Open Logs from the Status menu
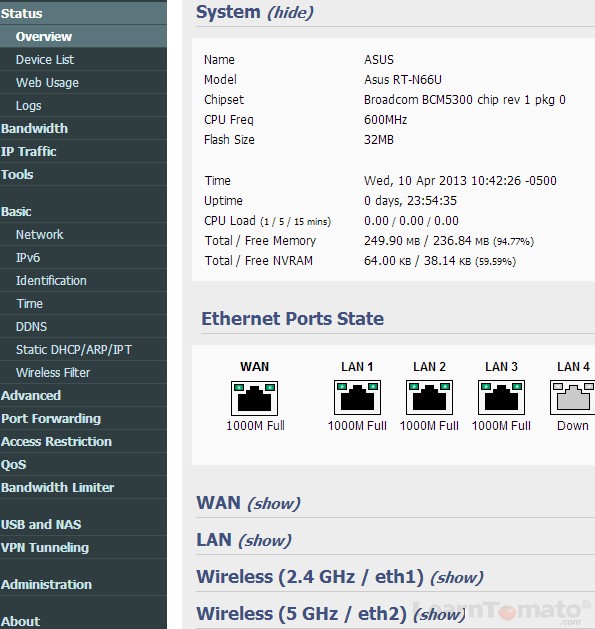 click(x=83, y=106)
